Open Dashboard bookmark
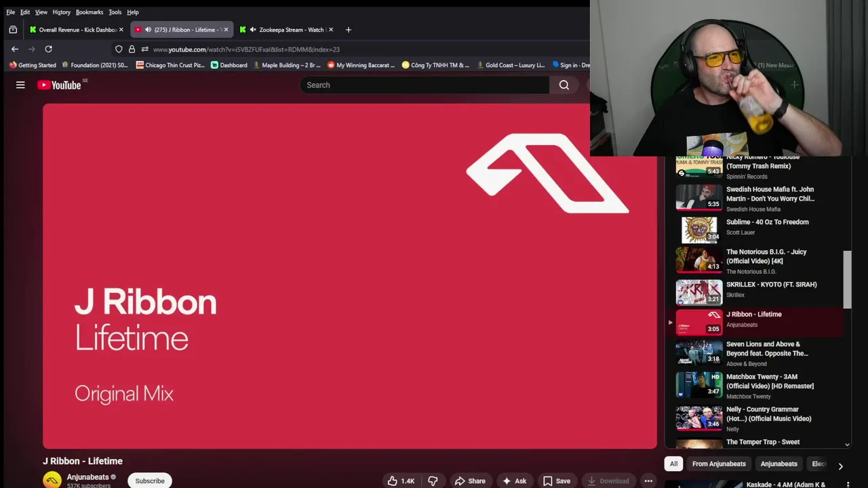The height and width of the screenshot is (488, 868). coord(229,65)
